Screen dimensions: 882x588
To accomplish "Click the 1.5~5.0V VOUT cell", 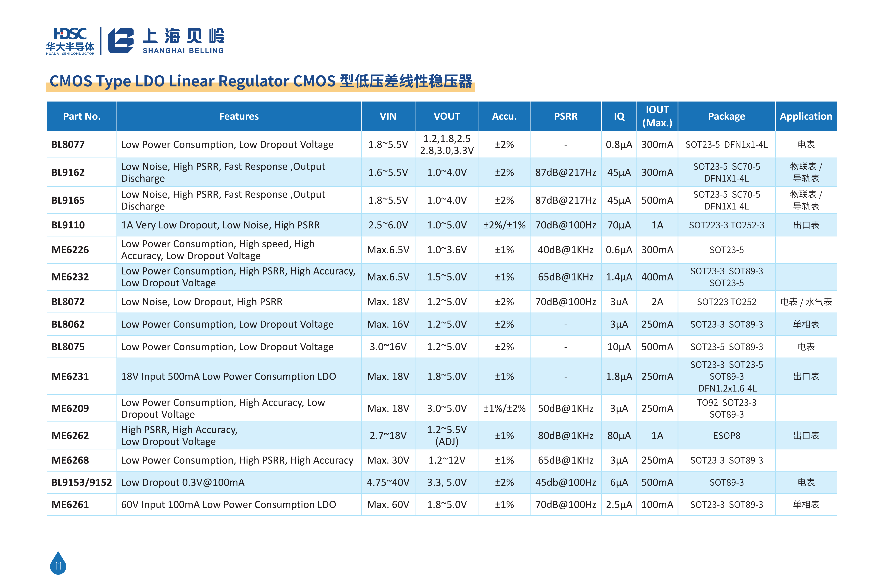I will [447, 277].
